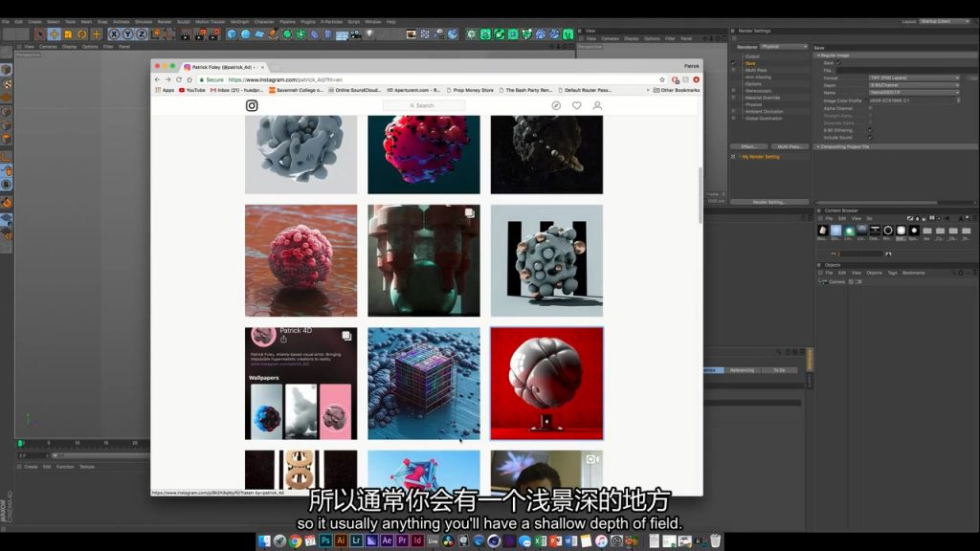Toggle the Z axis lock
Screen dimensions: 980x551
click(x=142, y=34)
